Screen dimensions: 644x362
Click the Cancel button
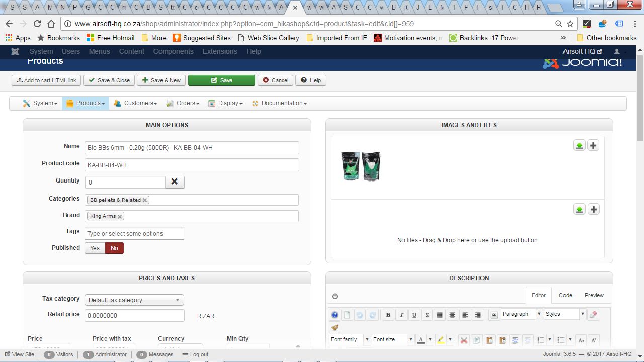275,80
